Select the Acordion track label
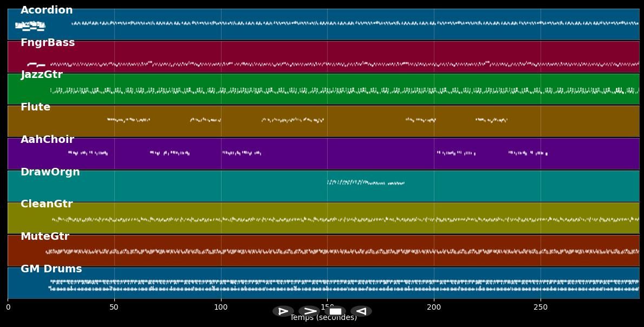Viewport: 644px width, 327px height. 47,10
